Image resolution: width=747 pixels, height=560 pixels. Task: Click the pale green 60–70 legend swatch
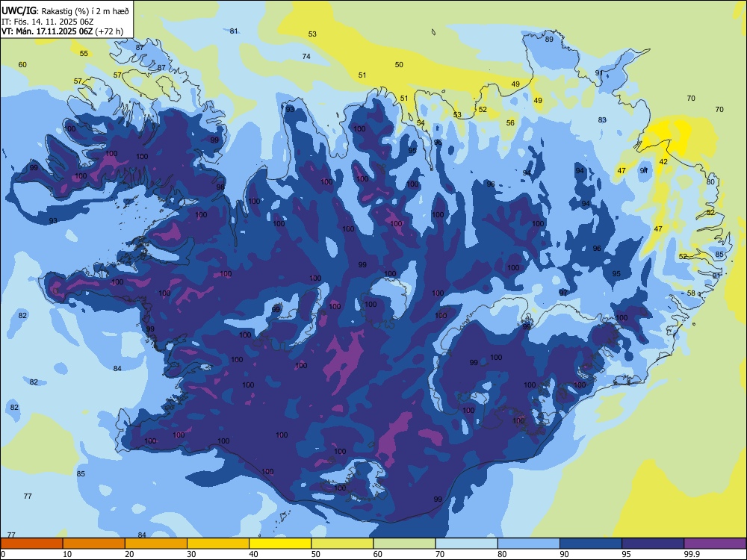coord(404,544)
